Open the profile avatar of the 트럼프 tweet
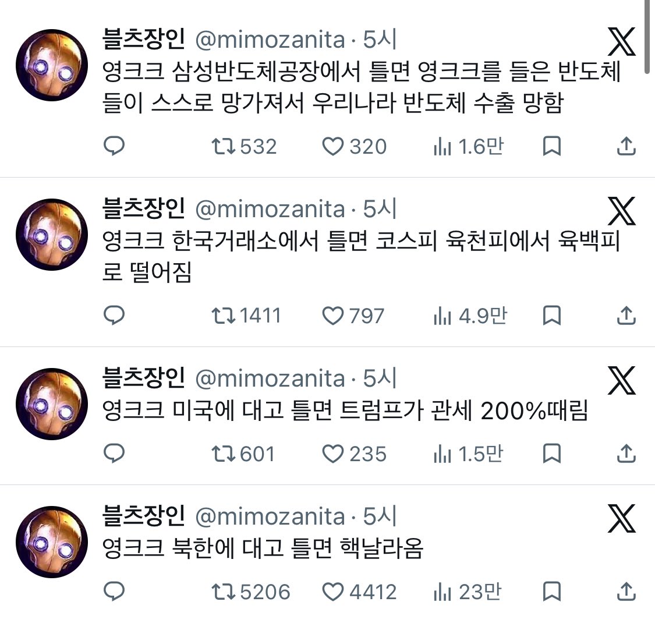The width and height of the screenshot is (655, 644). click(52, 404)
